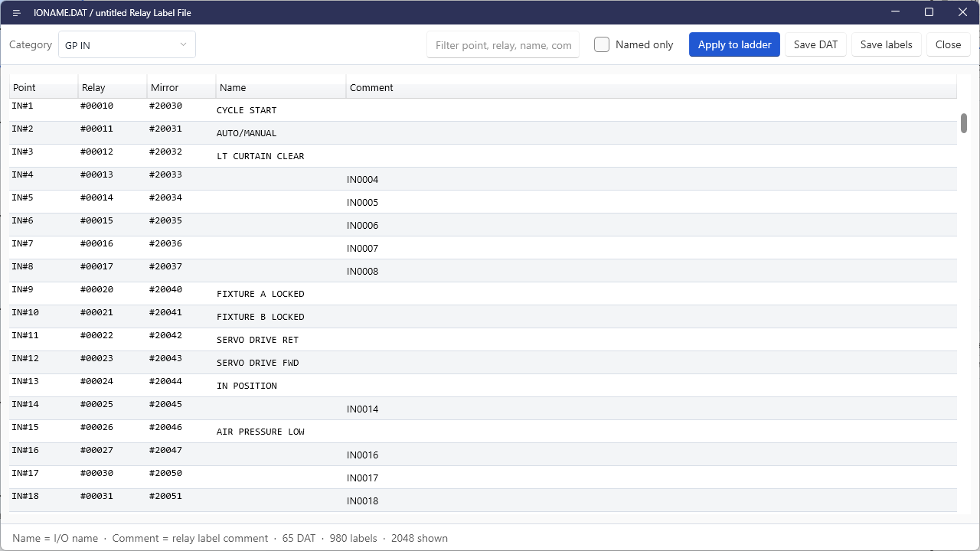Select the SERVO DRIVE FWD name cell
The height and width of the screenshot is (551, 980).
point(280,363)
